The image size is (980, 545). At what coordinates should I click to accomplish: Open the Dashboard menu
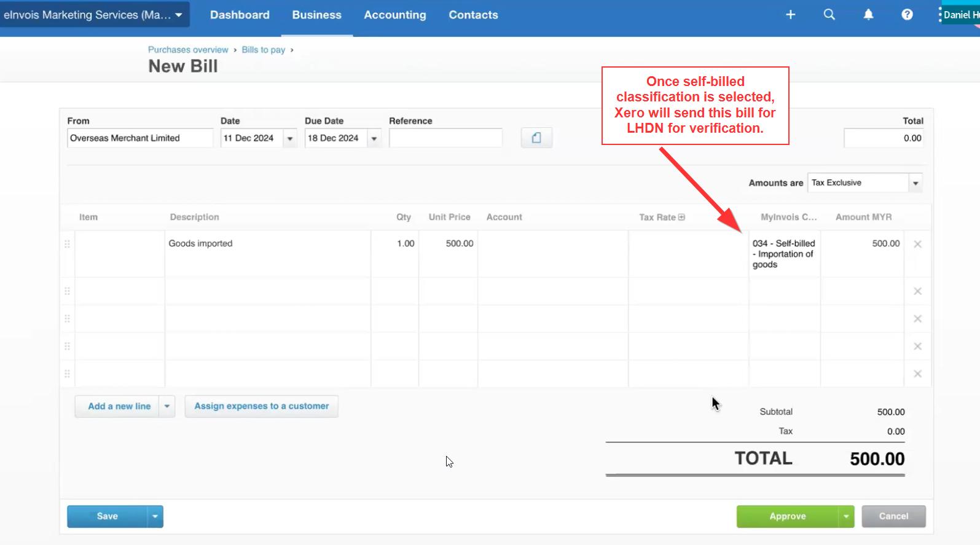tap(240, 15)
